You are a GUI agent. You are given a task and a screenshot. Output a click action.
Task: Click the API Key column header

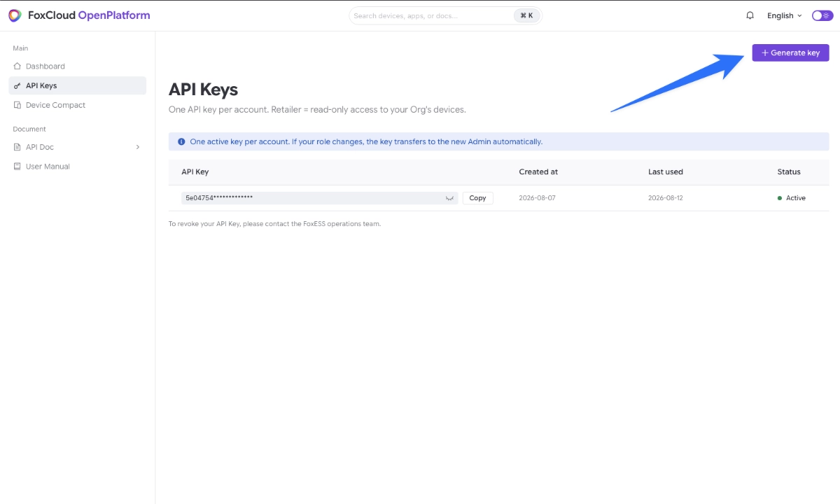pyautogui.click(x=195, y=171)
